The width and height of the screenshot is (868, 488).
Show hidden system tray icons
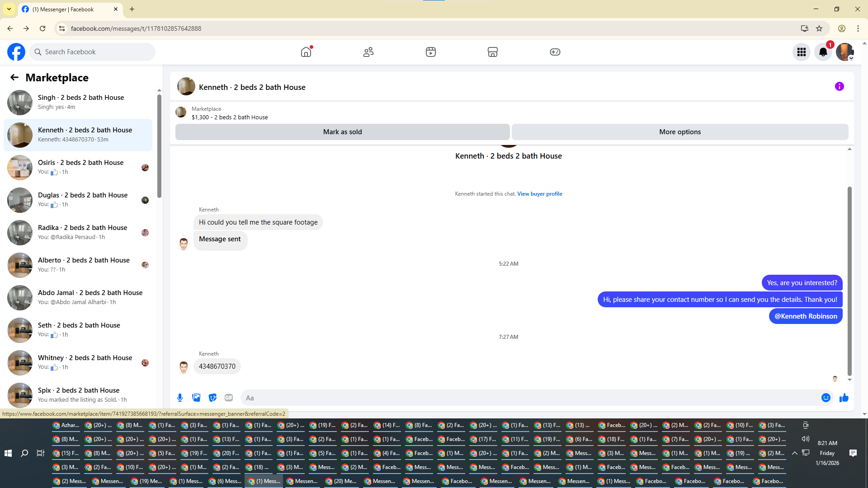[x=794, y=453]
